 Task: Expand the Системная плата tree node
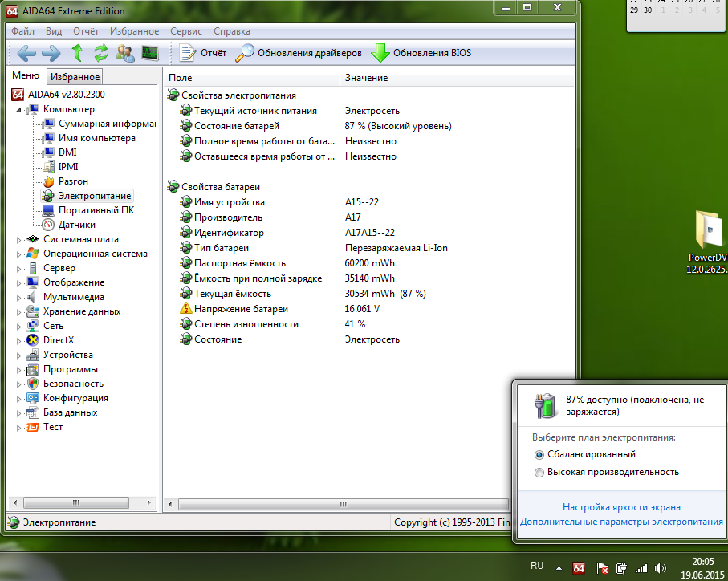[19, 239]
